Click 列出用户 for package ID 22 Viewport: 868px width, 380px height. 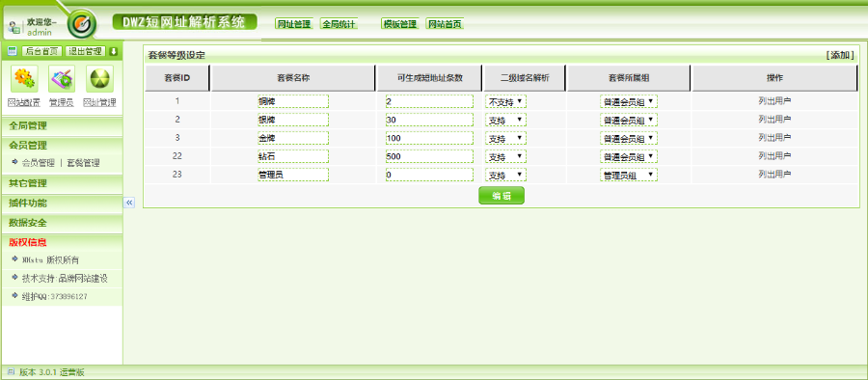(774, 155)
